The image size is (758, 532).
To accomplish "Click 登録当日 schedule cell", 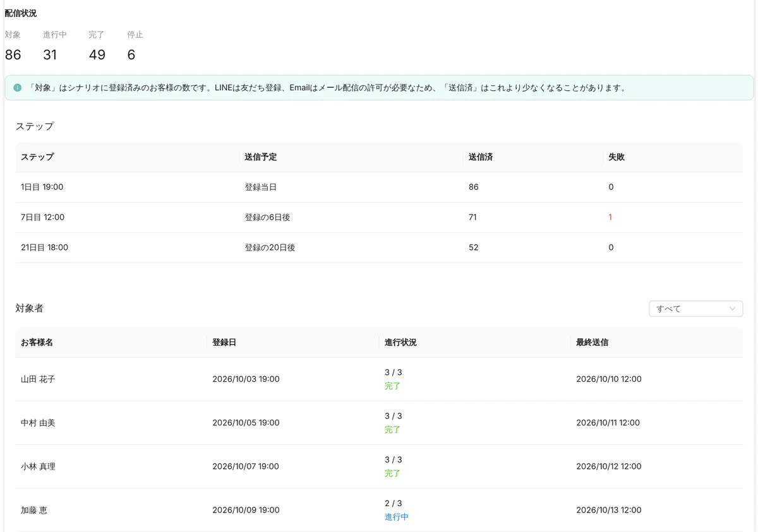I will click(261, 187).
